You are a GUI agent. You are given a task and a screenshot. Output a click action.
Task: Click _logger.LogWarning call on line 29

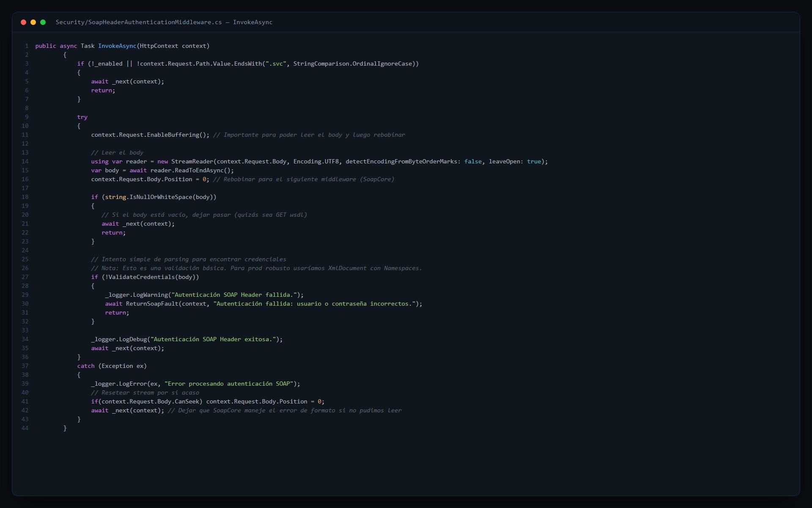[x=204, y=295]
